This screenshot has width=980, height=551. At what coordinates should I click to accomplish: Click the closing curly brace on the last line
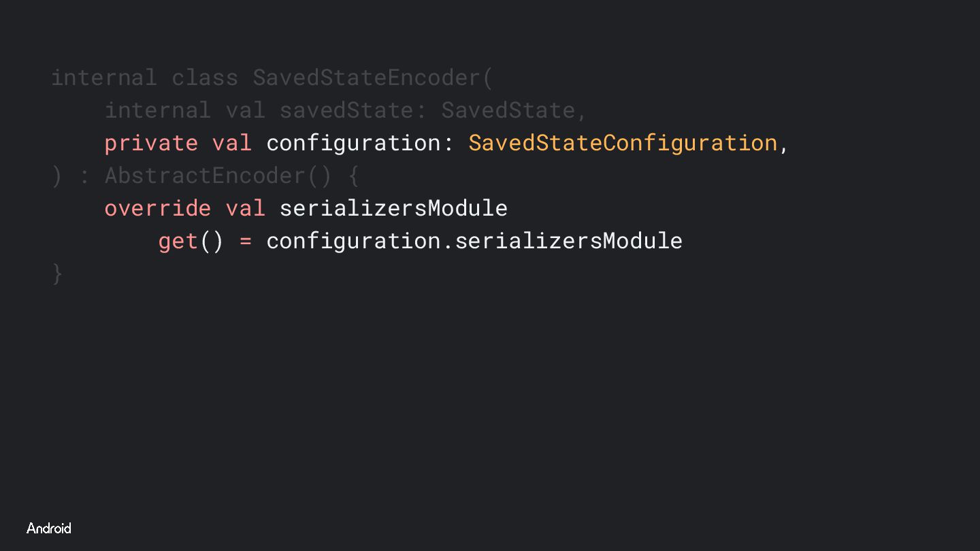coord(57,273)
